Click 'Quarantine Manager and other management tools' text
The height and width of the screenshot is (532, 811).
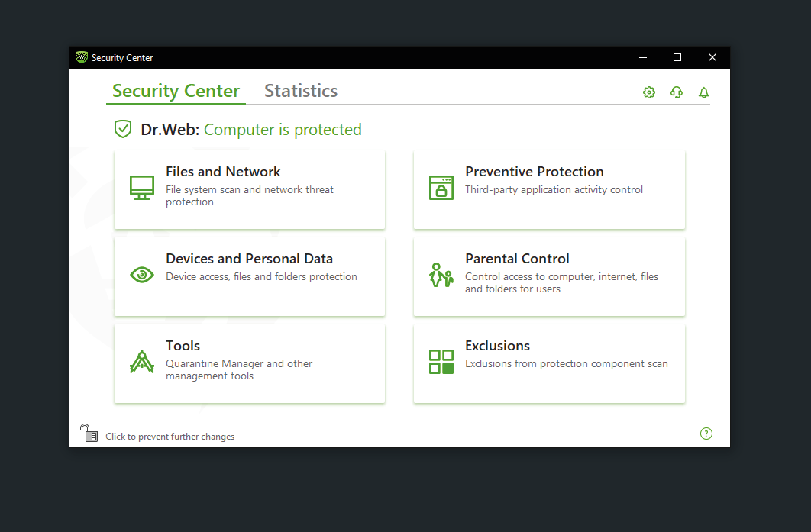[239, 369]
